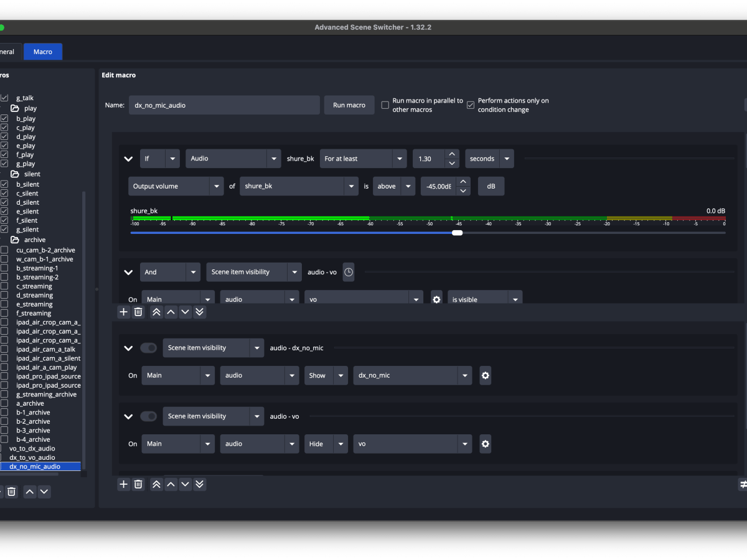Move selected macro down in macro list
Screen dimensions: 747x560
coord(44,492)
